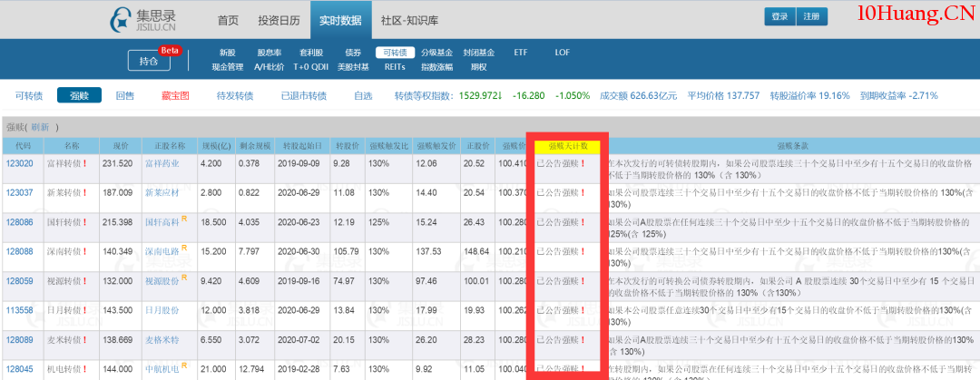Click the Jisilu logo
The height and width of the screenshot is (380, 980).
(x=143, y=19)
